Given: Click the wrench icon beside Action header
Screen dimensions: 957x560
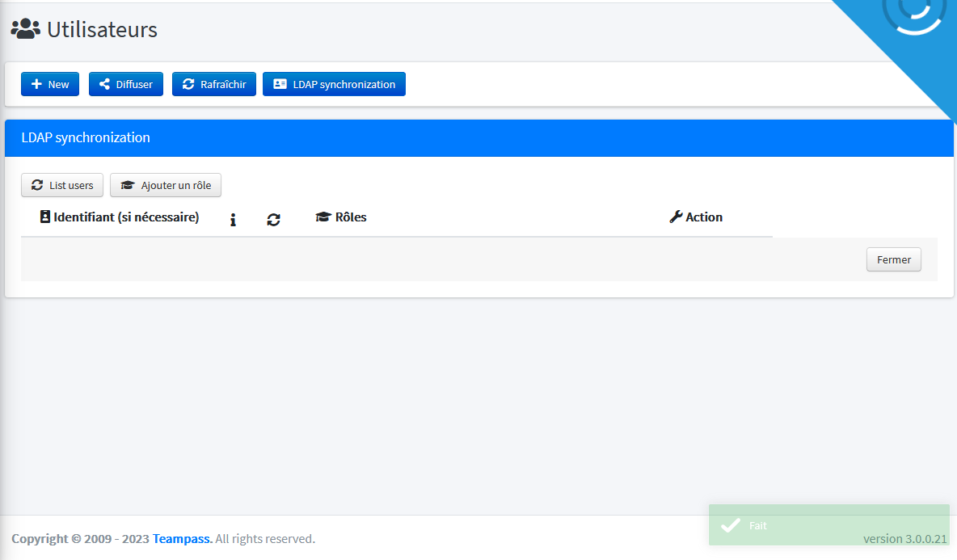Looking at the screenshot, I should [676, 216].
